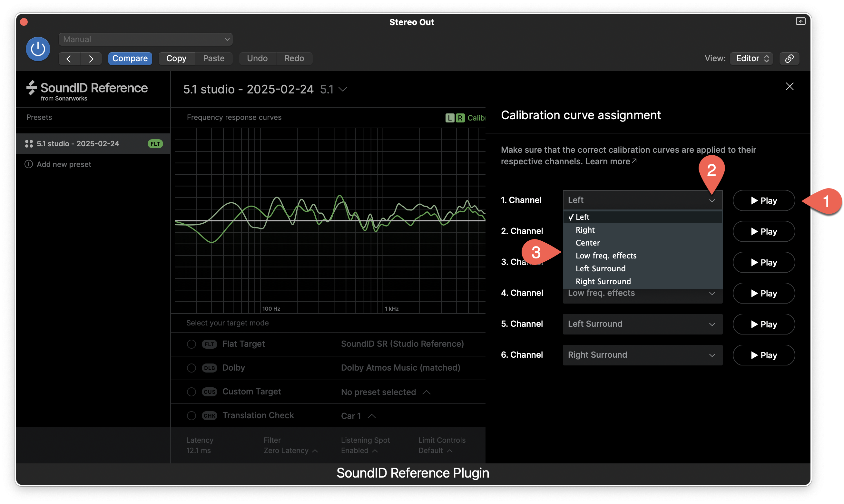844x504 pixels.
Task: Pick Right Surround in the dropdown list
Action: tap(603, 281)
